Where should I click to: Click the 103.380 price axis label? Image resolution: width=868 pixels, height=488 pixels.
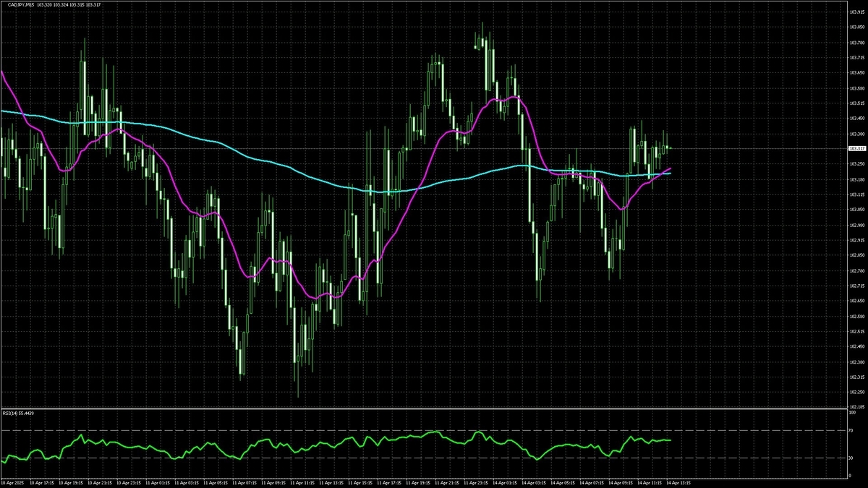tap(856, 134)
